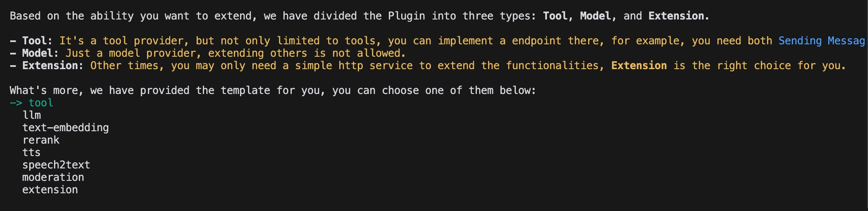This screenshot has width=868, height=211.
Task: Click the 'Just a model provider' description
Action: click(236, 53)
